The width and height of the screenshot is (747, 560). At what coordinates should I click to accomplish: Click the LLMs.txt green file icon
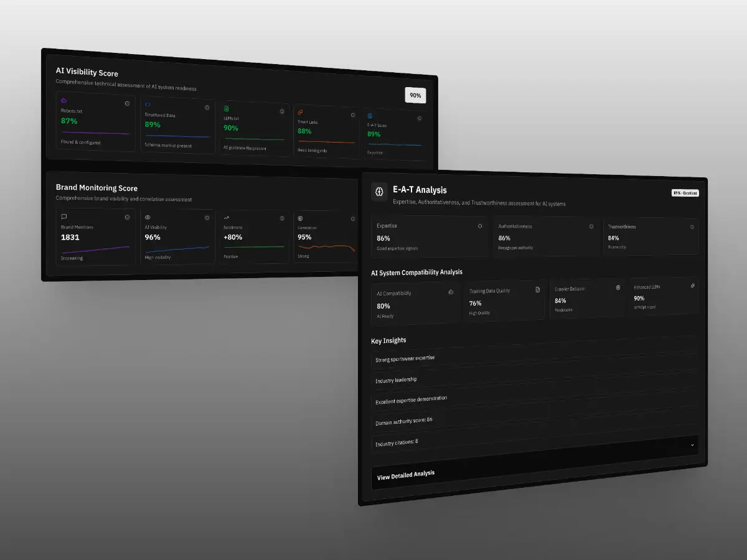pos(227,108)
